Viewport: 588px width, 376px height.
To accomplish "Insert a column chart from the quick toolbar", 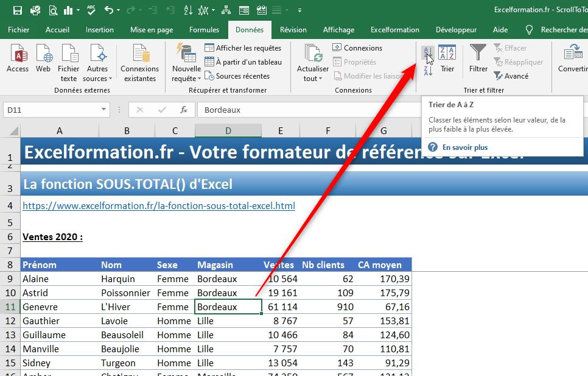I will (68, 10).
